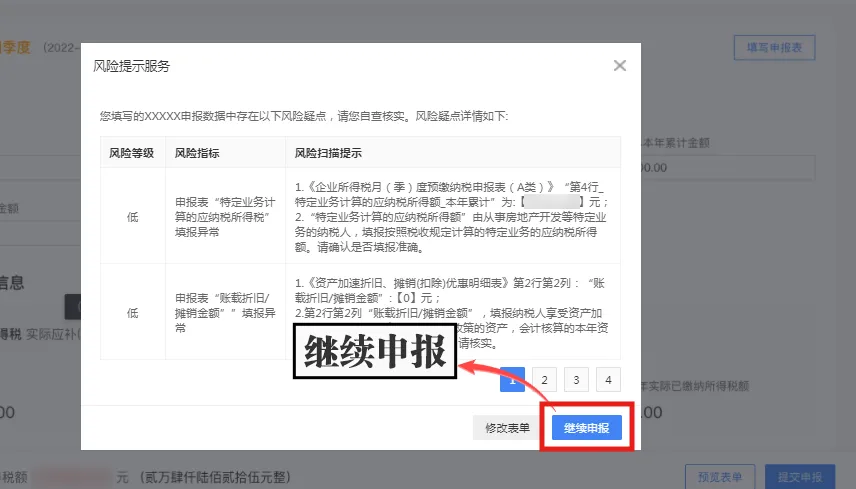
Task: Click the 预览表单 button at bottom
Action: pyautogui.click(x=720, y=477)
